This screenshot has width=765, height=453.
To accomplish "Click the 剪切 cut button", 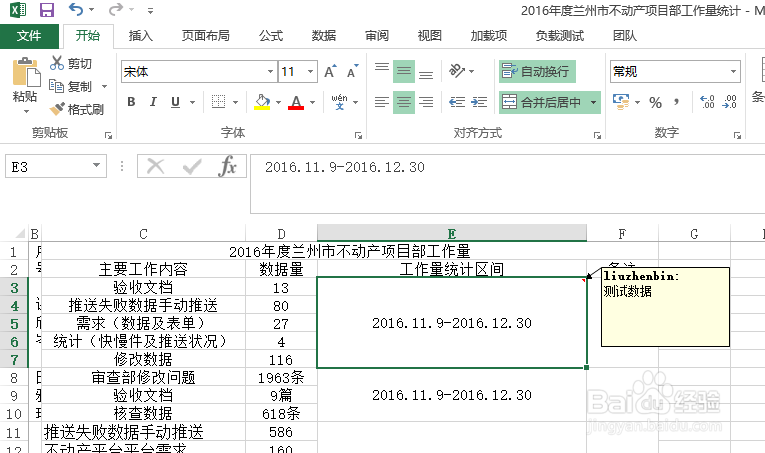I will pos(71,63).
